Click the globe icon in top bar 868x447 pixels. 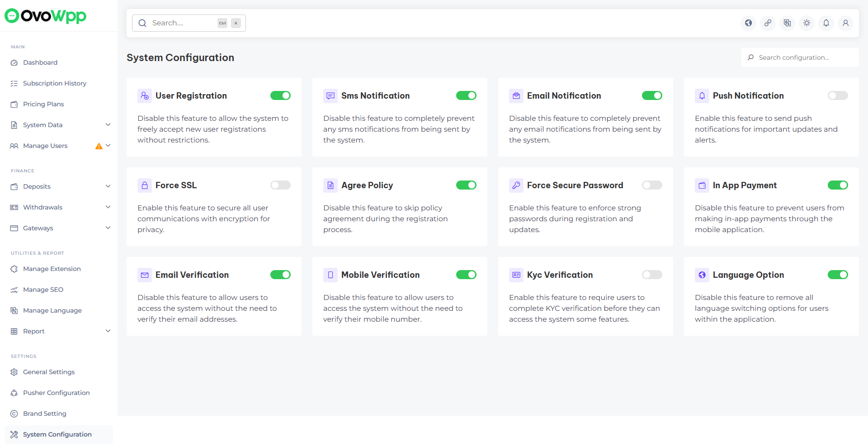(x=748, y=23)
